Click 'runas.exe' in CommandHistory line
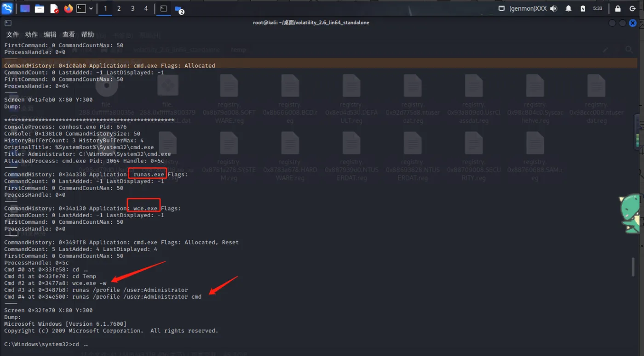The height and width of the screenshot is (356, 644). [149, 175]
